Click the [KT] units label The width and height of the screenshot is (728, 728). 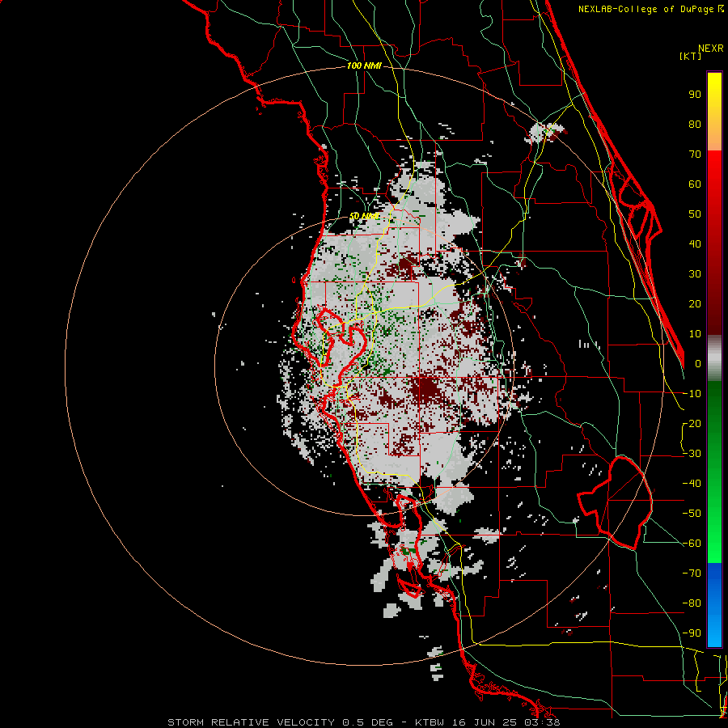tap(690, 56)
